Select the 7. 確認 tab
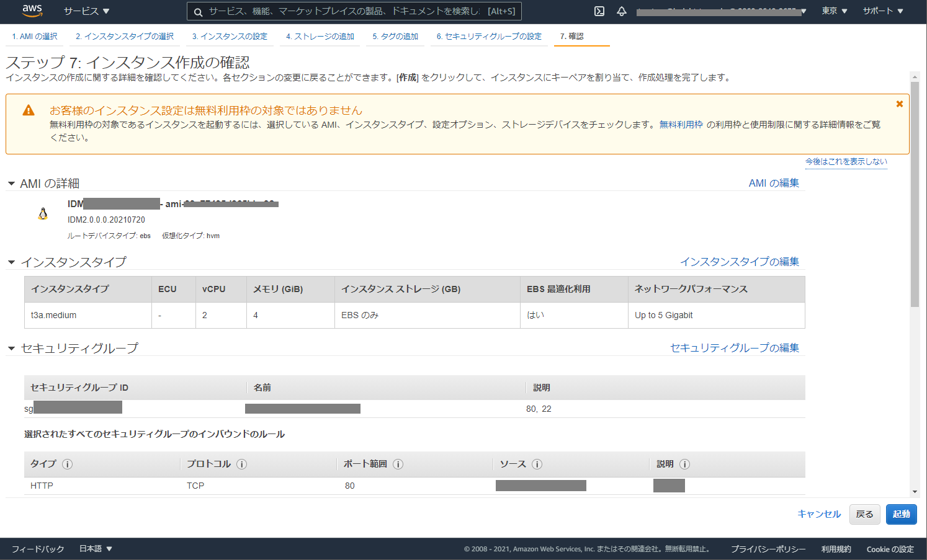 click(x=581, y=37)
